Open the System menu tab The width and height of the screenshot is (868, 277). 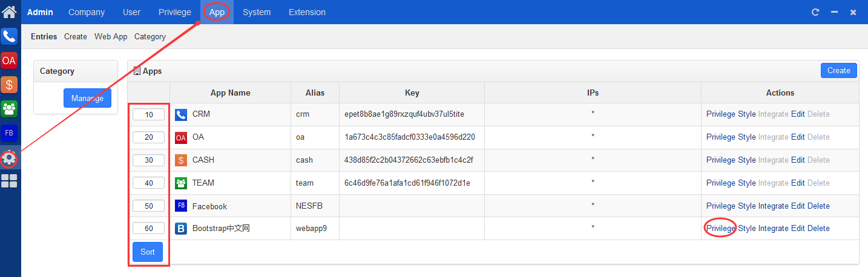257,12
